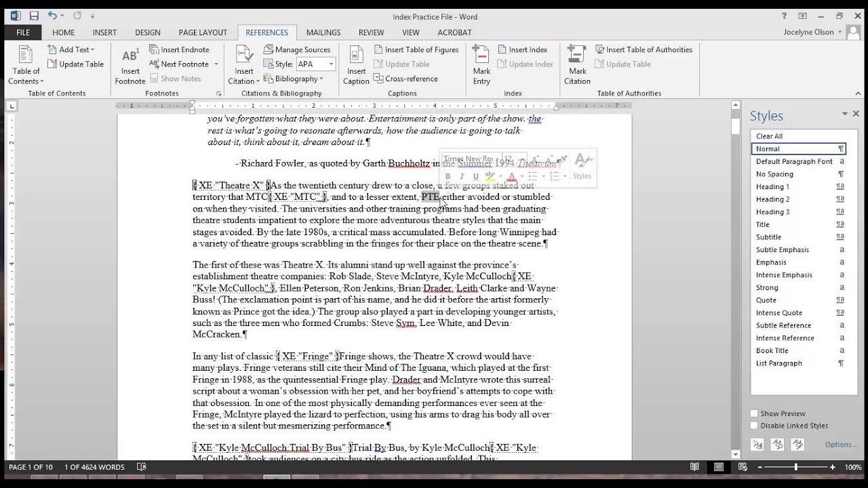Toggle Bold in the mini toolbar

[448, 176]
